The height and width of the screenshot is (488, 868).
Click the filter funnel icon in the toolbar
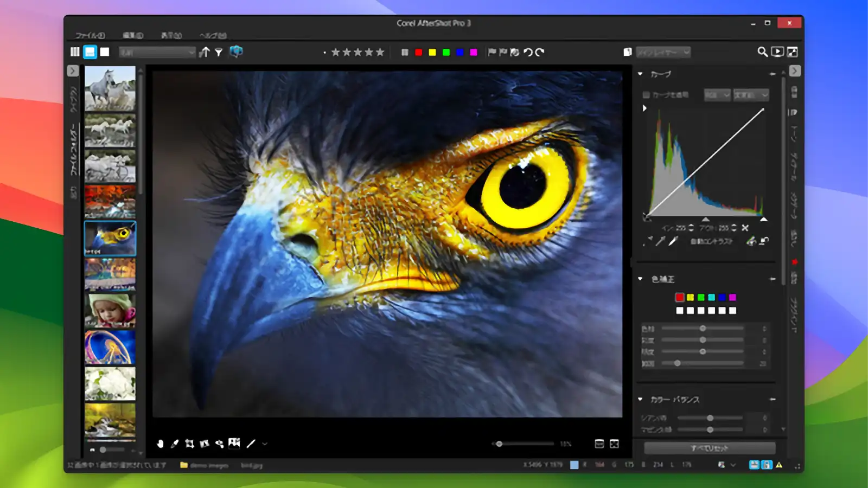point(219,52)
